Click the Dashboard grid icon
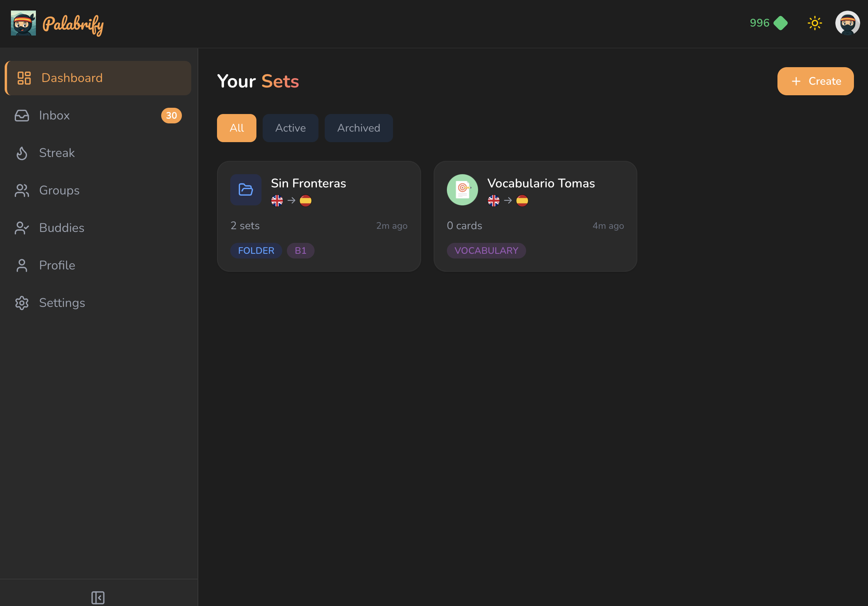 pyautogui.click(x=24, y=78)
